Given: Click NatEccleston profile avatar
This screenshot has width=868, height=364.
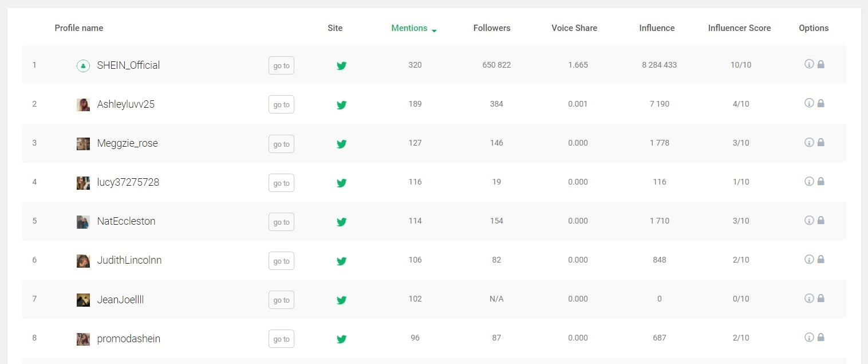Looking at the screenshot, I should pos(83,222).
